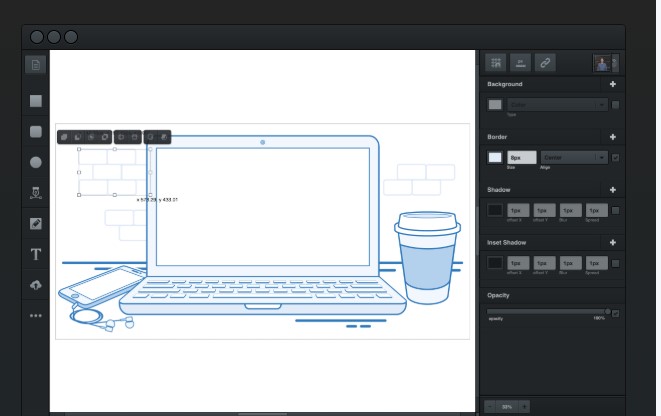Image resolution: width=661 pixels, height=416 pixels.
Task: Toggle the Border enabled checkbox
Action: (615, 158)
